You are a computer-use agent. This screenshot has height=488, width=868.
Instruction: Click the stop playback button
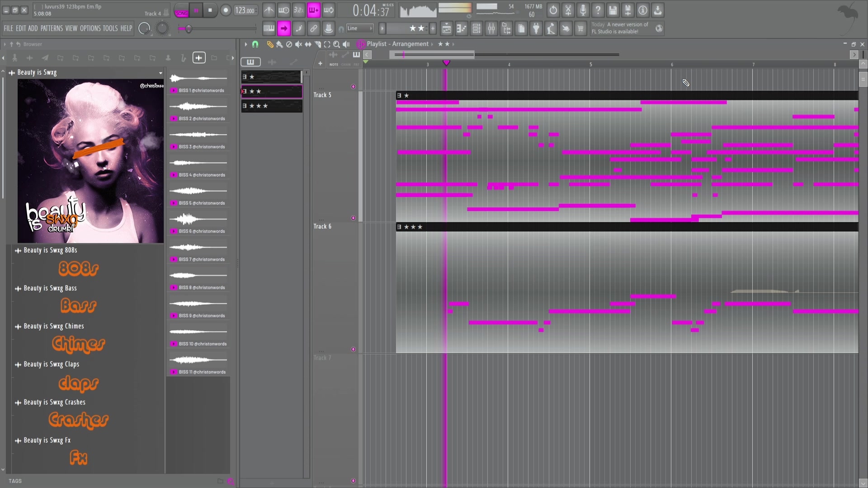pyautogui.click(x=210, y=10)
